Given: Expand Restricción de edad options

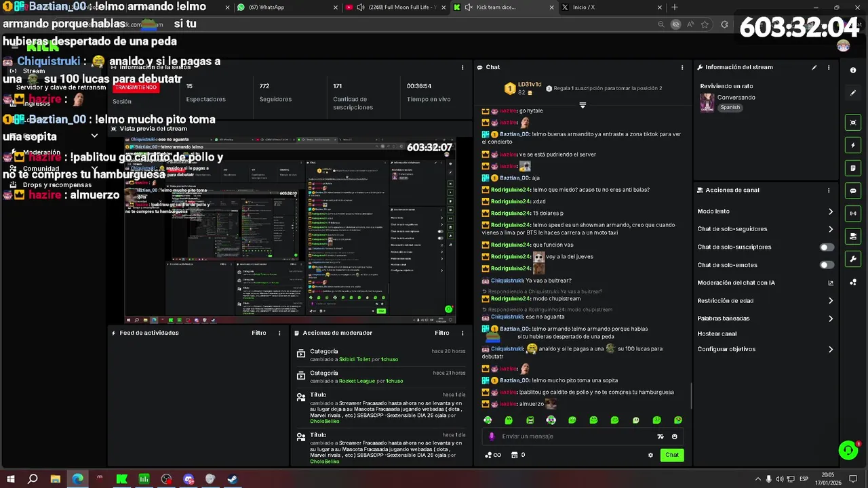Looking at the screenshot, I should coord(831,300).
